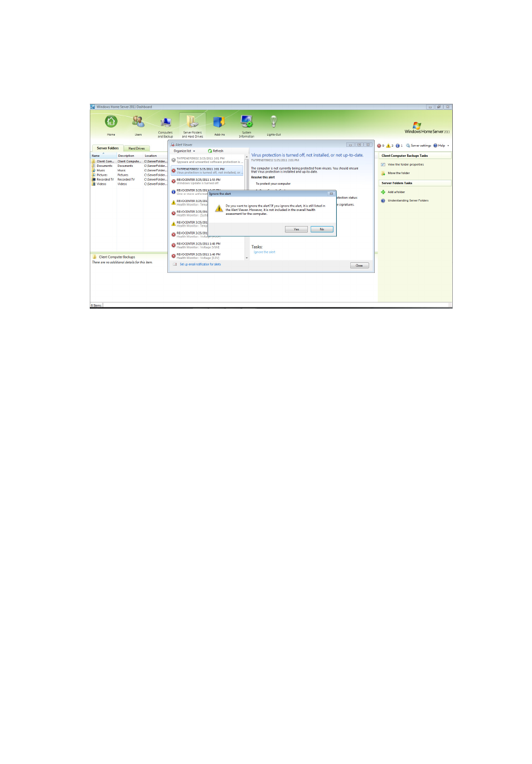Open the Organize list dropdown

click(185, 151)
